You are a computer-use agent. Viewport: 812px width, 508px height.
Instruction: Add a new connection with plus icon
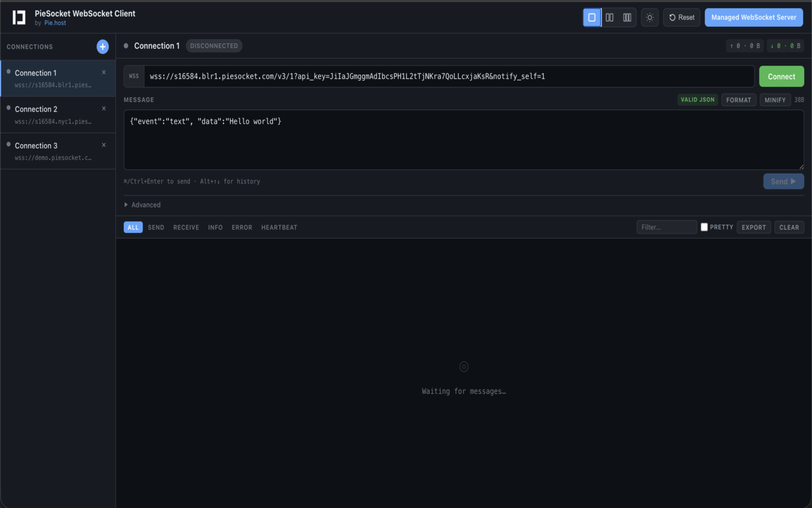point(103,46)
